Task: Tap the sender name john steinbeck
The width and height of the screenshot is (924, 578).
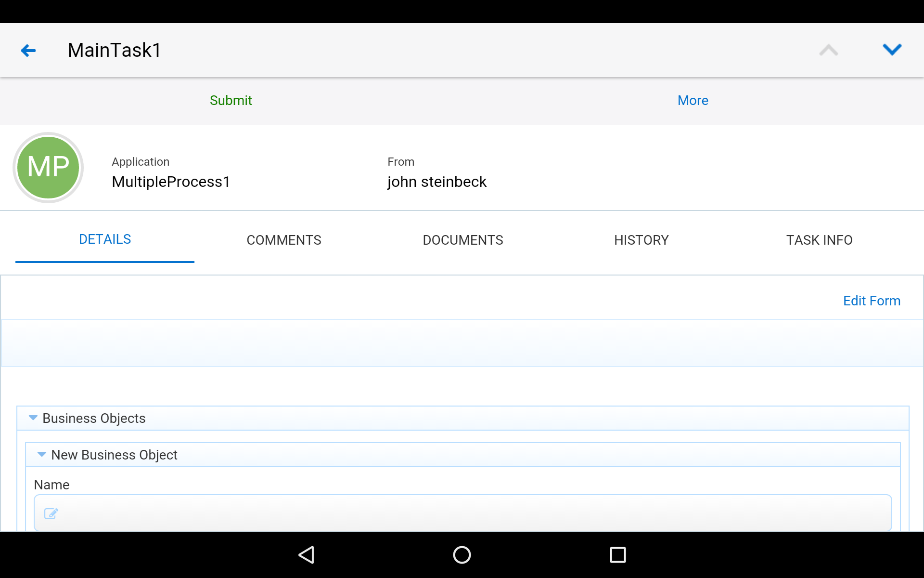Action: point(437,182)
